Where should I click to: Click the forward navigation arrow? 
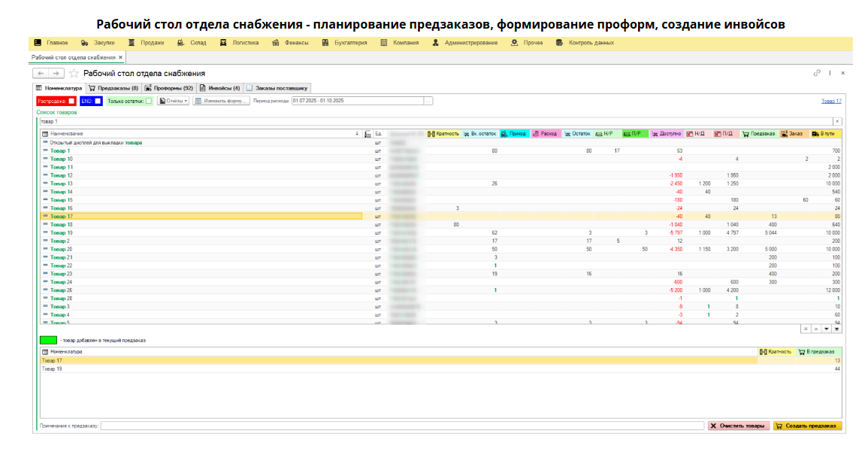click(56, 73)
